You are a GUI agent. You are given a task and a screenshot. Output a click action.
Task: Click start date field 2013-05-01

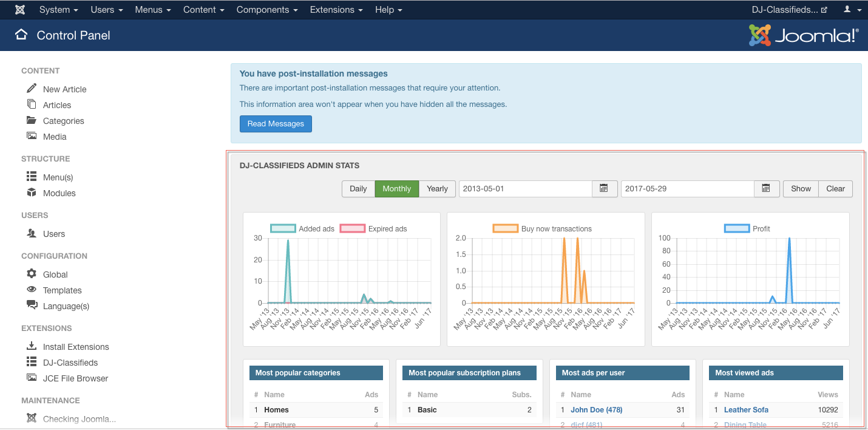point(526,189)
